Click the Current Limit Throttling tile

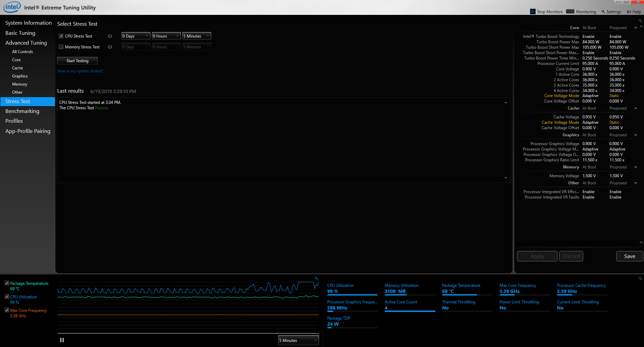coord(582,306)
